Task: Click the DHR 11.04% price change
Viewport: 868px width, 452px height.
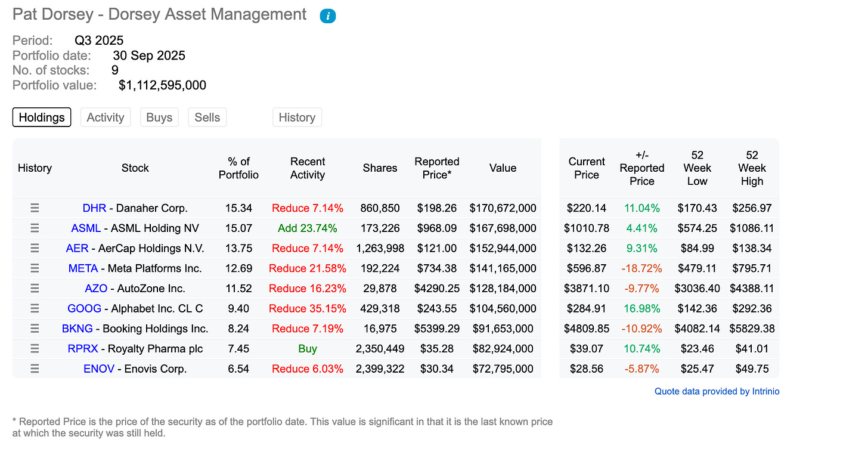Action: 641,208
